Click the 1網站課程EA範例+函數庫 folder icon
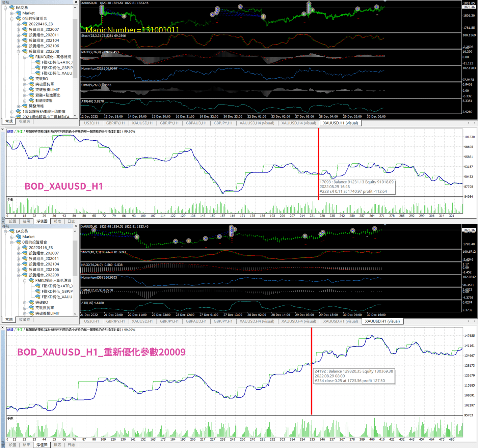 (19, 112)
